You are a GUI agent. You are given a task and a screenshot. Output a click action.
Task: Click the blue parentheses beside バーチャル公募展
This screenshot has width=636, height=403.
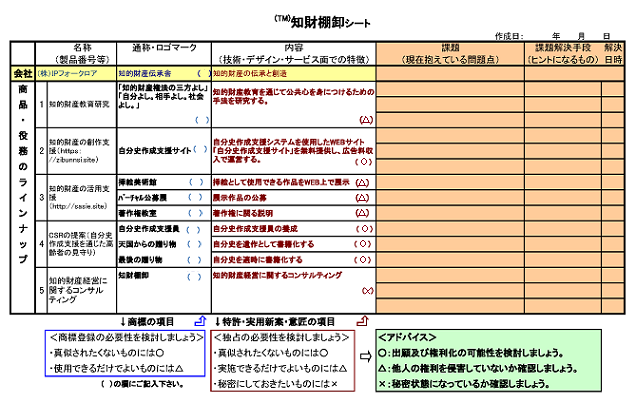coord(196,197)
